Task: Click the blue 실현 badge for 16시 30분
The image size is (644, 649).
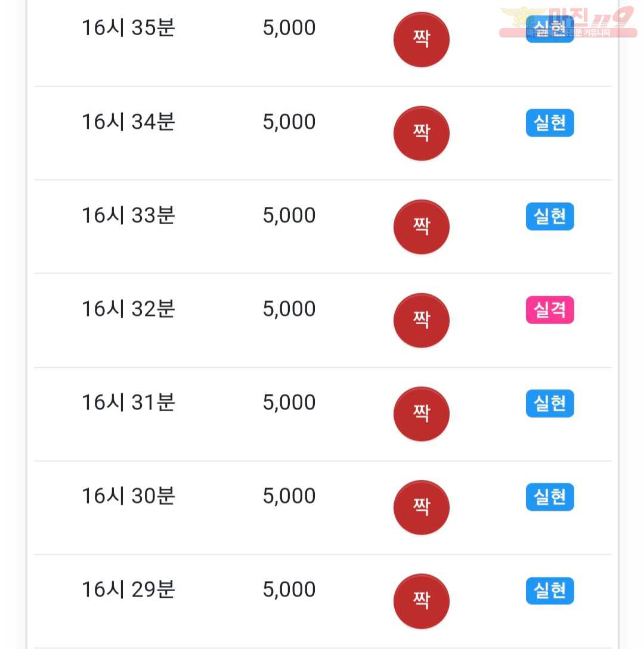Action: 550,496
